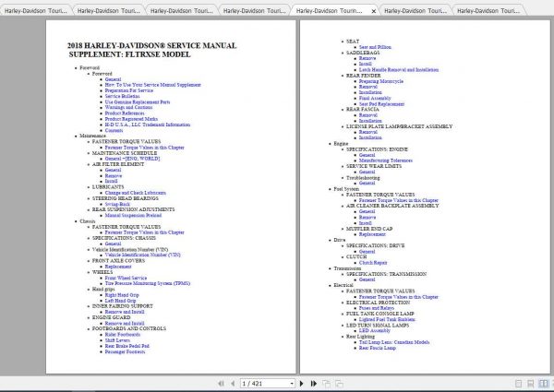
Task: Open Installation under LICENSE PLATE LAMP/BRACKET ASSEMBLY
Action: tap(370, 137)
